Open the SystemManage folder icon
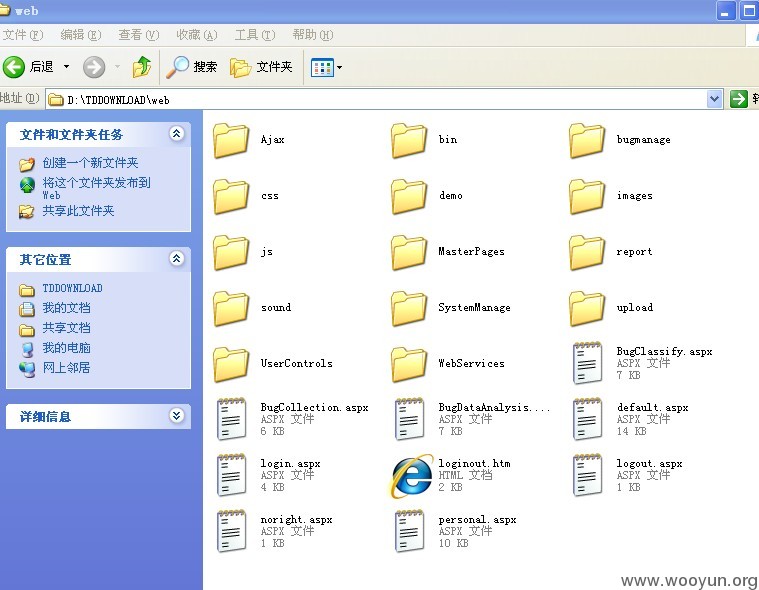This screenshot has height=590, width=759. [x=409, y=308]
